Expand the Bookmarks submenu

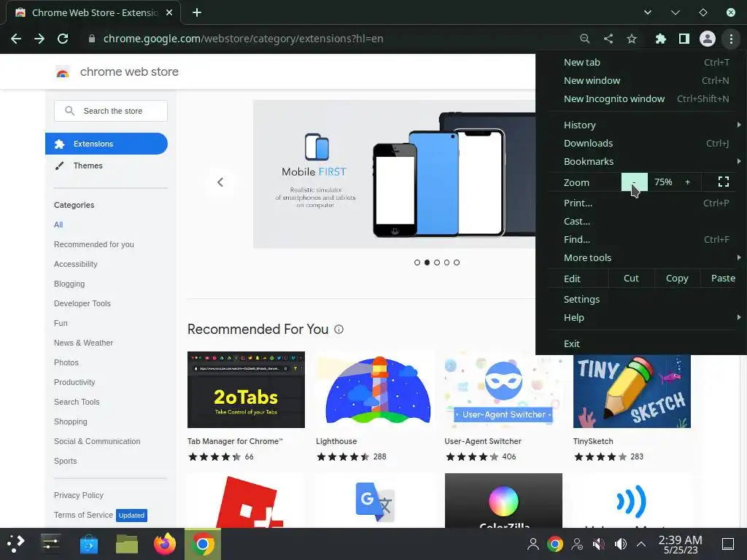point(641,161)
